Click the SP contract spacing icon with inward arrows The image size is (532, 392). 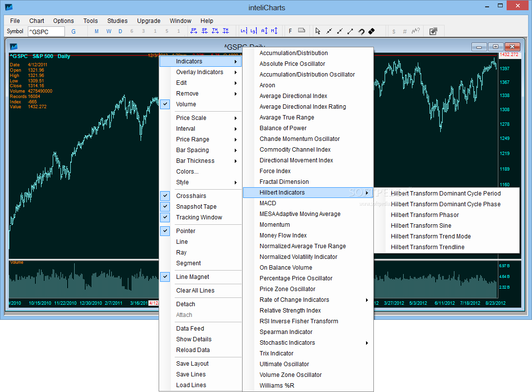(205, 31)
